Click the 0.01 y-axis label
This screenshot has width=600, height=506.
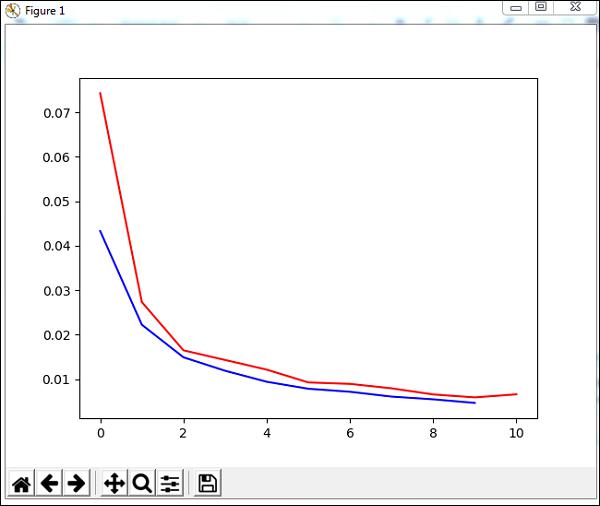tap(57, 380)
